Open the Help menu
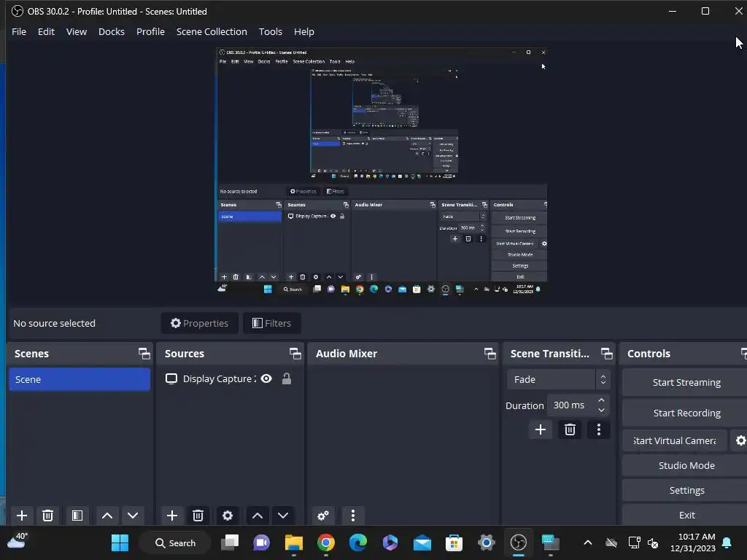The image size is (747, 560). coord(304,31)
